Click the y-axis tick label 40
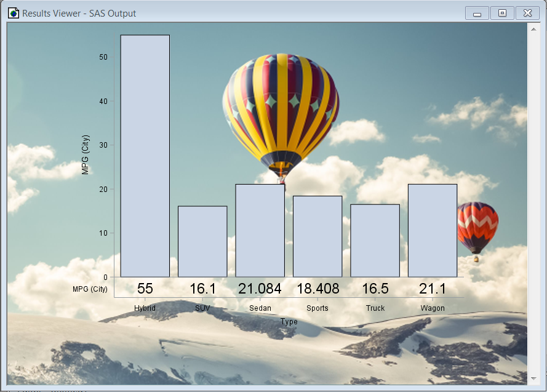The height and width of the screenshot is (392, 547). 103,102
